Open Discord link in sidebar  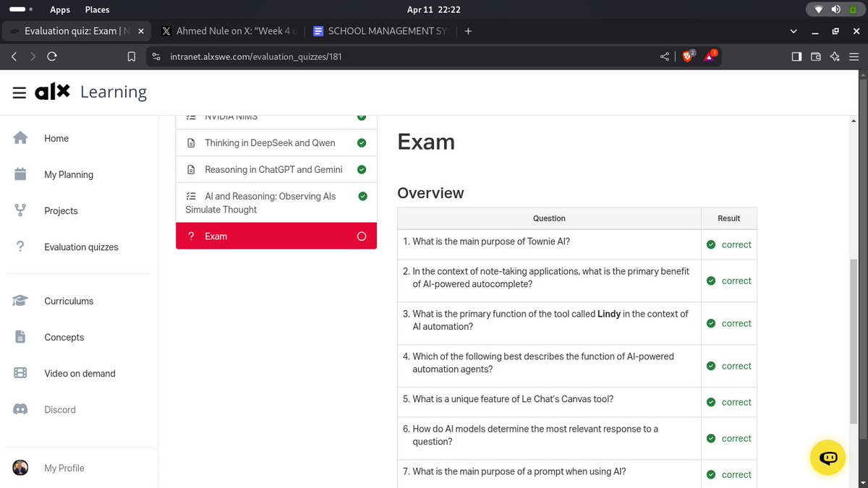60,409
